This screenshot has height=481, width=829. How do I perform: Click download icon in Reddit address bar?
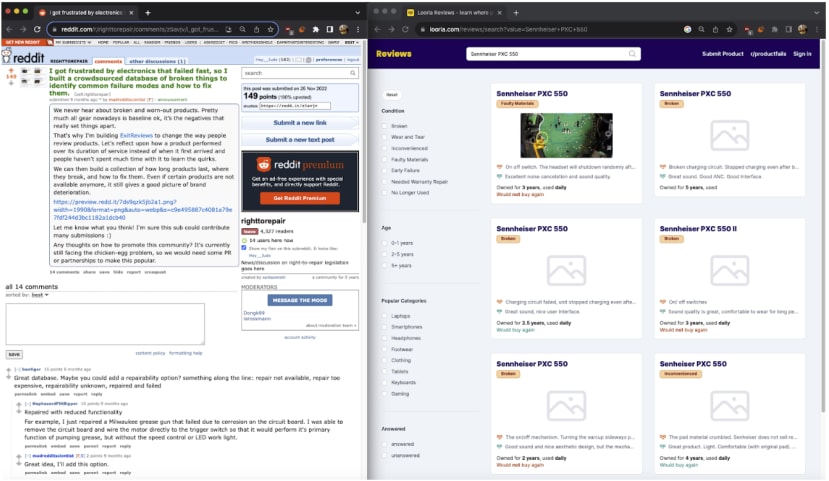[x=228, y=29]
